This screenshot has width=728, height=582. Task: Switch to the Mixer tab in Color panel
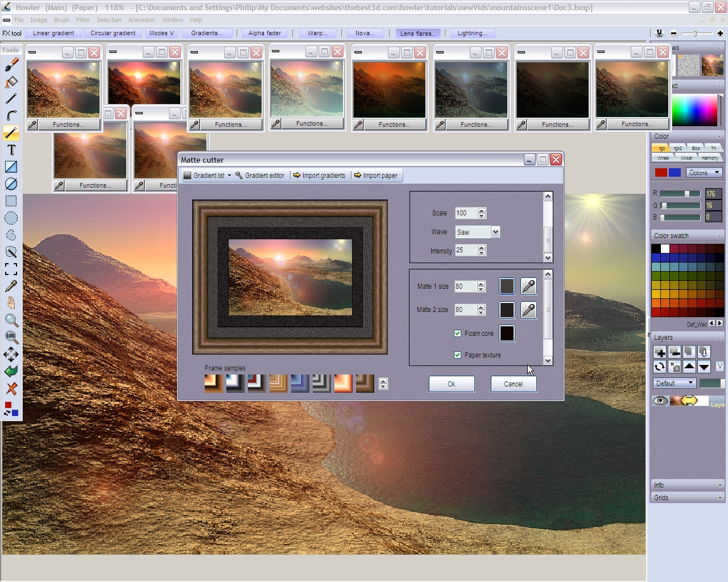[688, 157]
